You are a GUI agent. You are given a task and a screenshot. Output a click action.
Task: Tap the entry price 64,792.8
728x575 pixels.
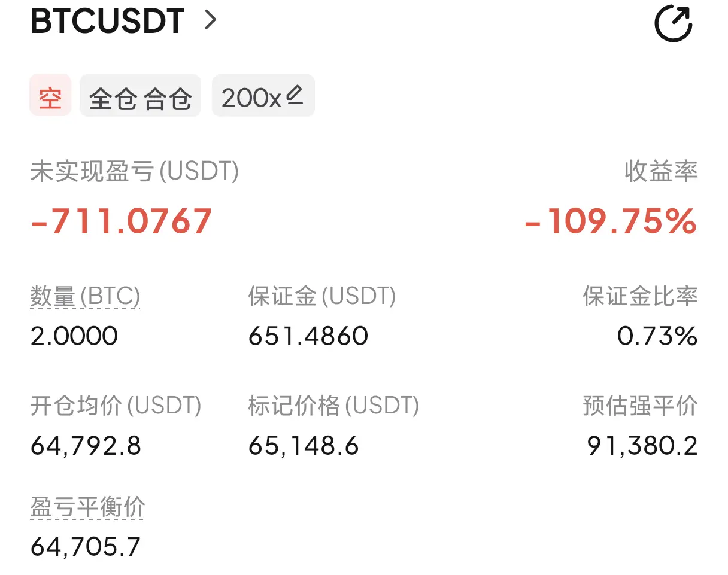[x=86, y=446]
